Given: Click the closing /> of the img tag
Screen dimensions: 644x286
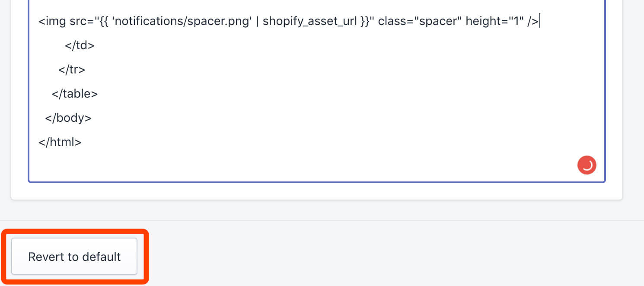Looking at the screenshot, I should point(532,21).
